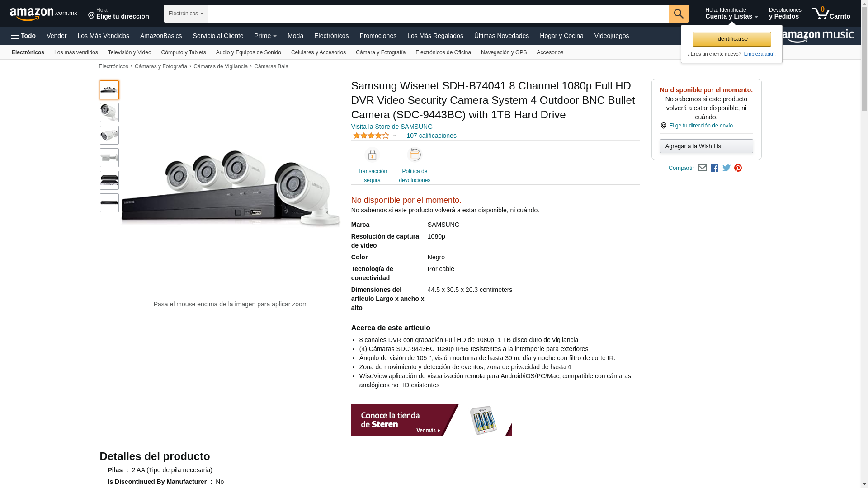Viewport: 868px width, 488px height.
Task: Share product on Twitter
Action: pos(726,168)
